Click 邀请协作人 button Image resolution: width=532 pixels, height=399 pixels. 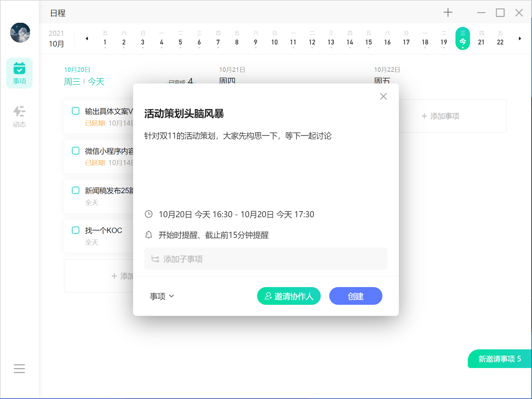(x=289, y=296)
